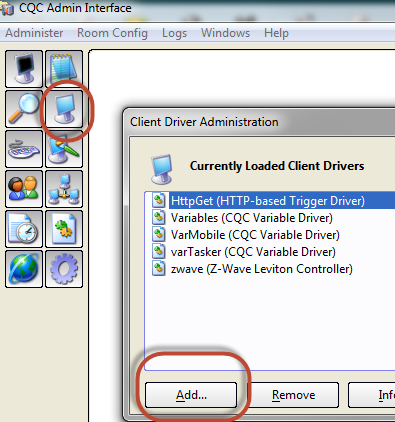The width and height of the screenshot is (395, 422).
Task: Click the Add... button
Action: (x=191, y=395)
